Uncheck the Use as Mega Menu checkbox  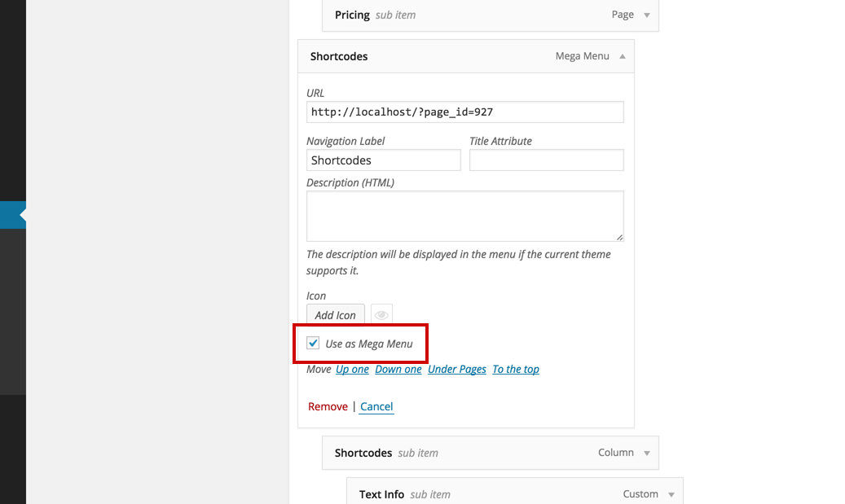pos(313,343)
